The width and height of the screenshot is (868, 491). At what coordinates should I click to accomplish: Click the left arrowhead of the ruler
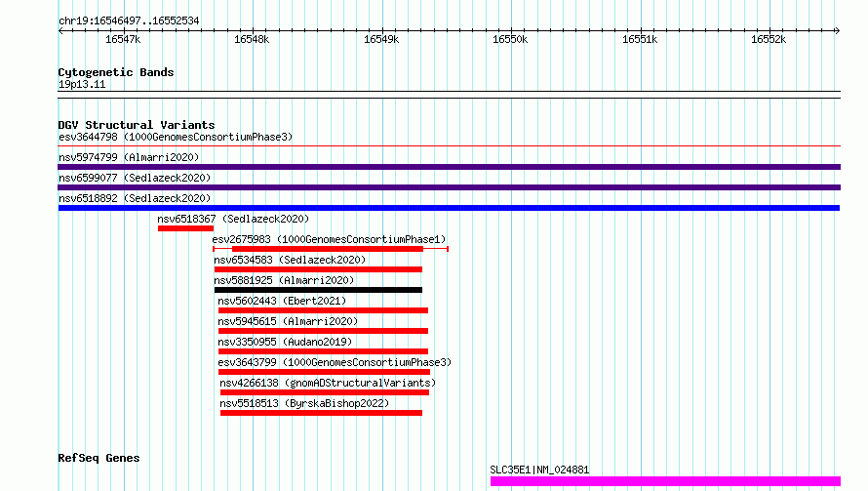point(60,30)
